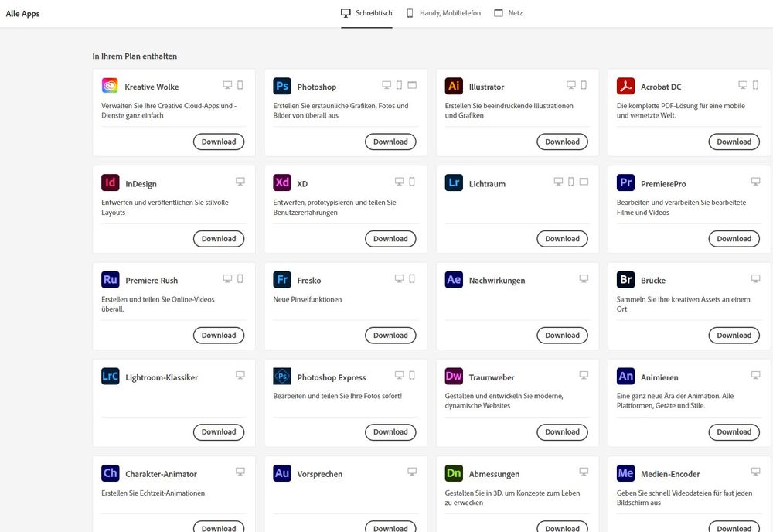Click the Alle Apps heading

(x=23, y=14)
